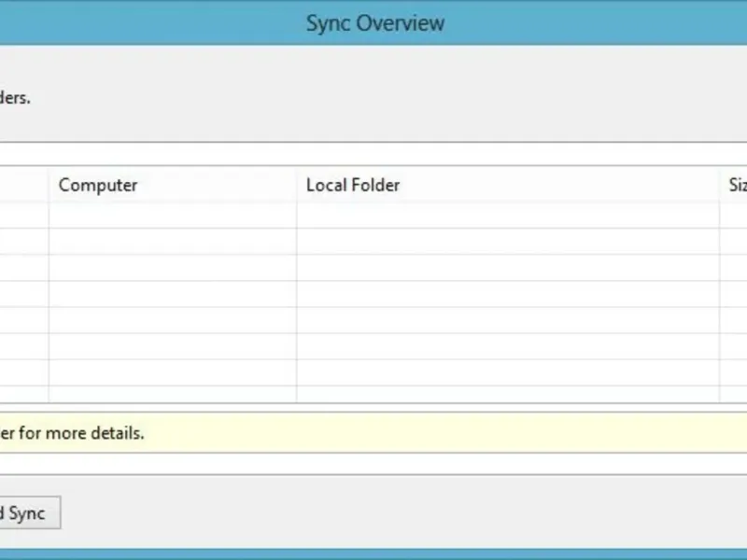
Task: Click the yellow "for more details" info bar
Action: pos(373,433)
